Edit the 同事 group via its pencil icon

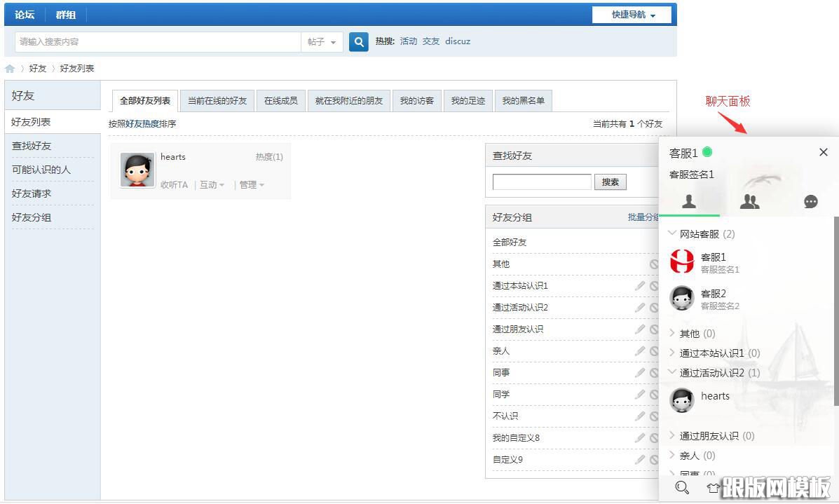640,372
